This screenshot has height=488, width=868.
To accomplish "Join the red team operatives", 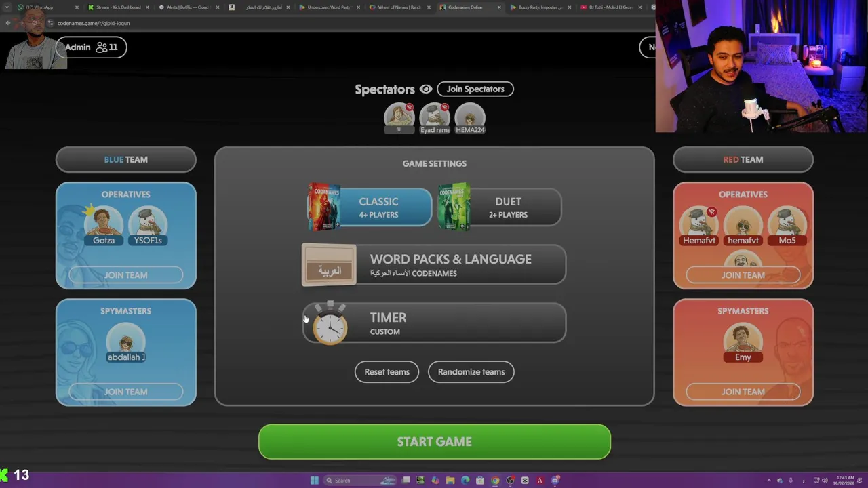I will [743, 275].
